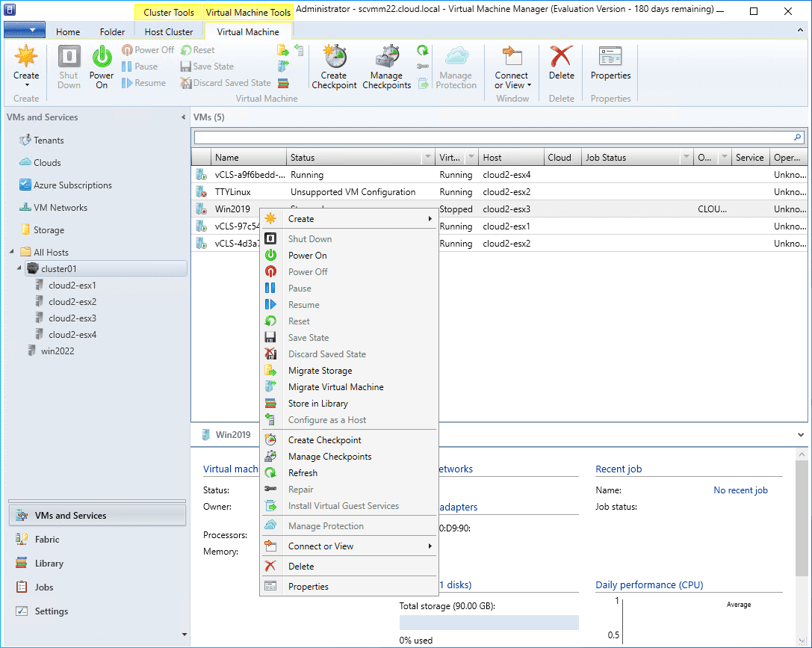Switch to the Host Cluster ribbon tab

point(169,31)
